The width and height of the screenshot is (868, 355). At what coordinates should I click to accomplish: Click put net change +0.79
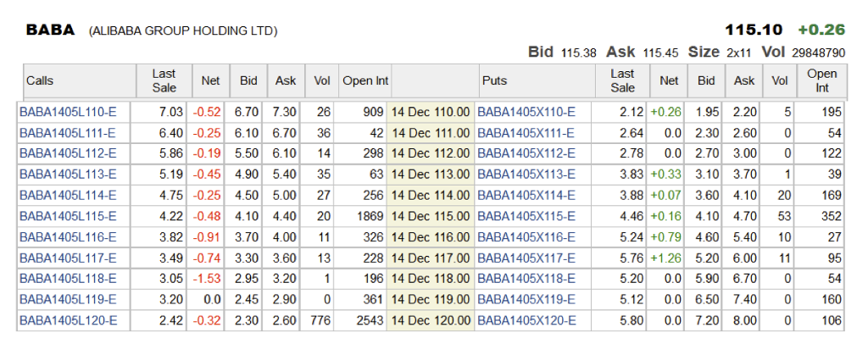tap(665, 237)
